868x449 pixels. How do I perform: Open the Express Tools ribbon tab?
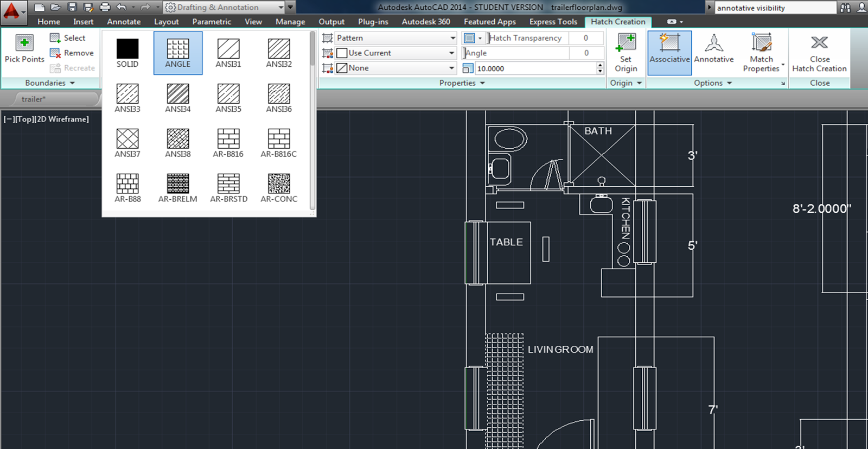[x=553, y=22]
